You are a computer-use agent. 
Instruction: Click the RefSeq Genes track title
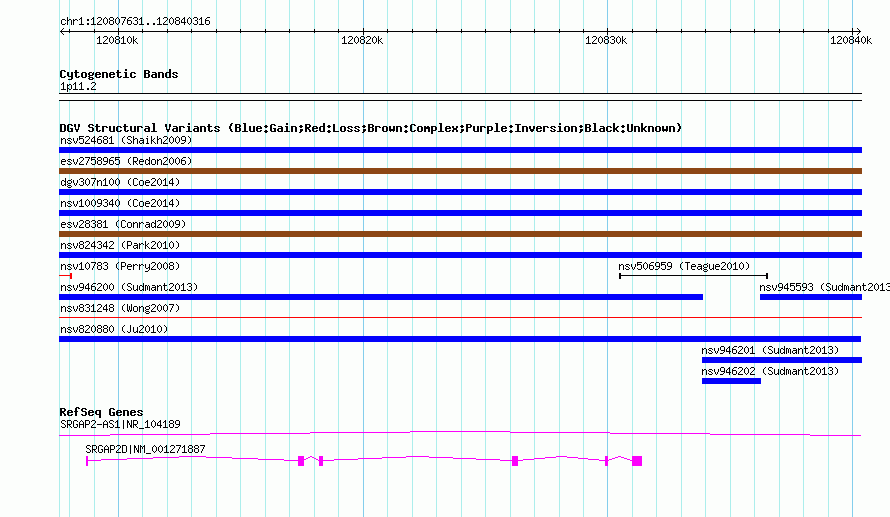pos(101,412)
